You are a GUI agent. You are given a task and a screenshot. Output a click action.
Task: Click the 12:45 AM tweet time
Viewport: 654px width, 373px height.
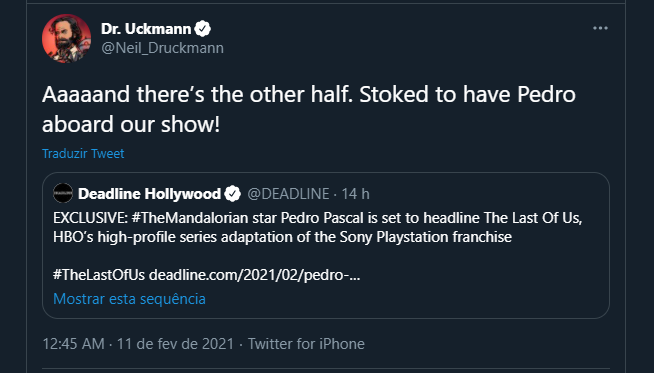tap(73, 344)
